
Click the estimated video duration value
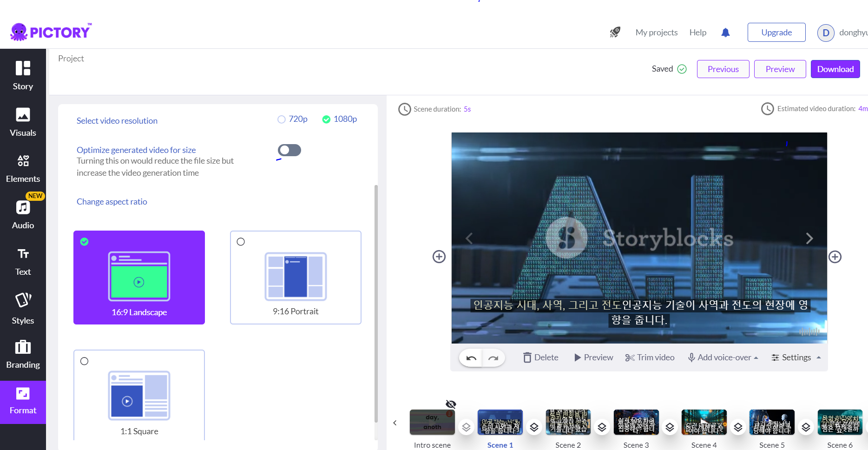coord(863,109)
